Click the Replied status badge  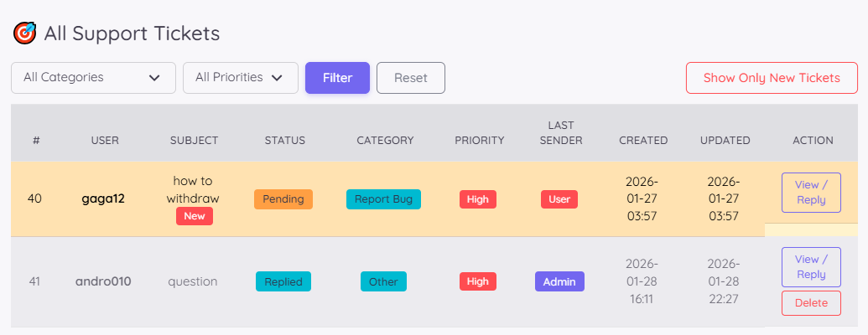coord(283,281)
